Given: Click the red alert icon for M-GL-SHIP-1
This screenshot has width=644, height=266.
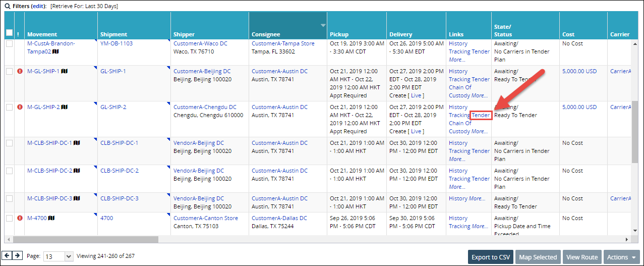Looking at the screenshot, I should (x=20, y=71).
